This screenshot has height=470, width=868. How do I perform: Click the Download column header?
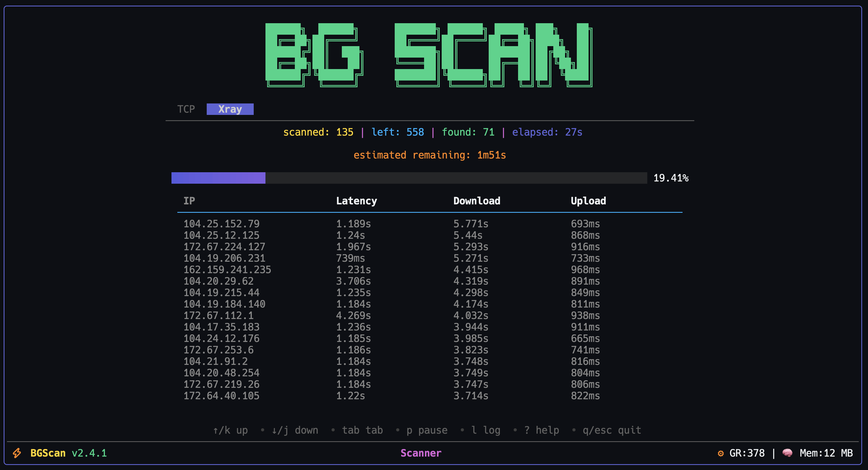tap(477, 201)
